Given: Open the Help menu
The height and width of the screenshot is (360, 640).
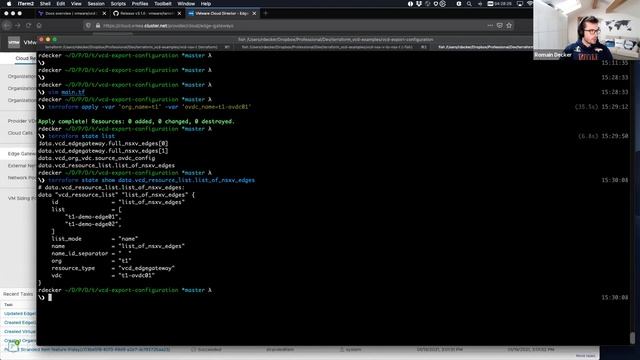Looking at the screenshot, I should pos(206,4).
